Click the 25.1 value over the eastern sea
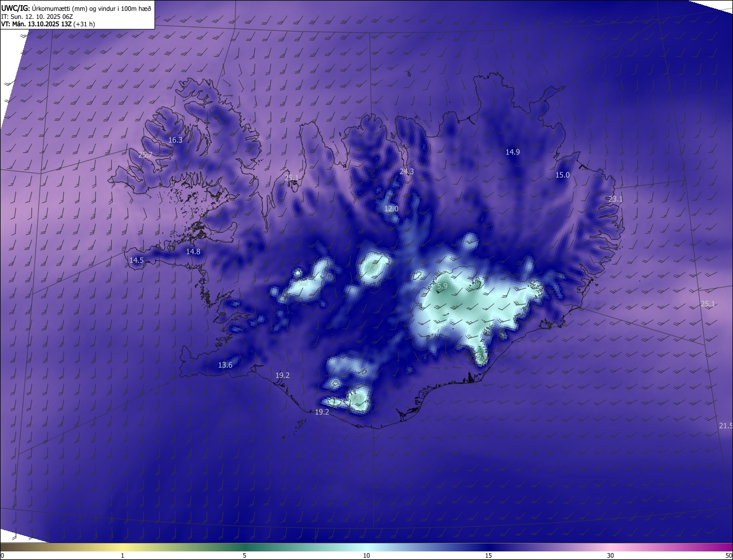733x560 pixels. [x=708, y=304]
